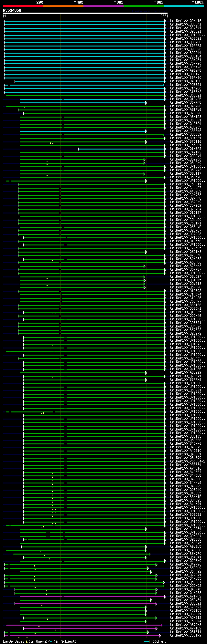Click the UniRef100_A8QGH8 label
This screenshot has width=207, height=644.
[186, 625]
